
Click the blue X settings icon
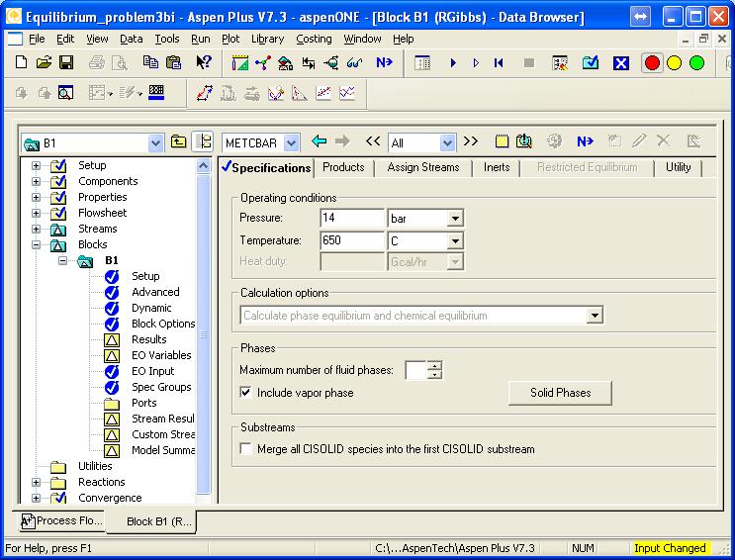coord(621,63)
